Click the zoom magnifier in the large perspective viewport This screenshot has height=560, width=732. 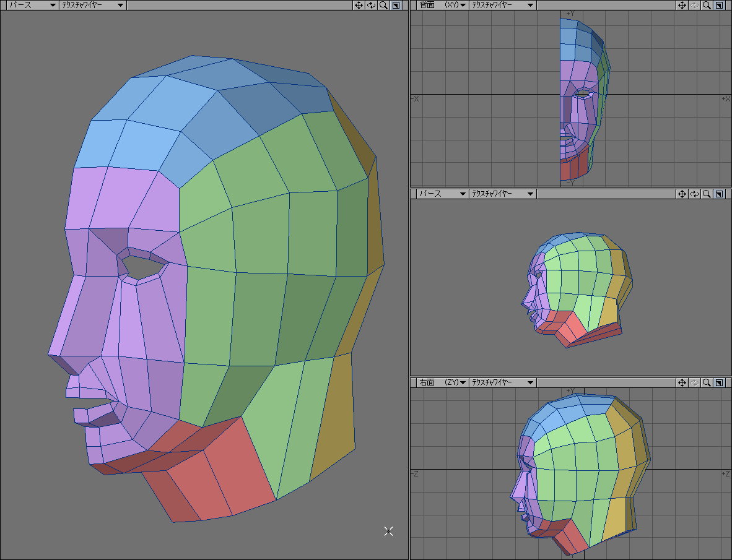point(383,5)
